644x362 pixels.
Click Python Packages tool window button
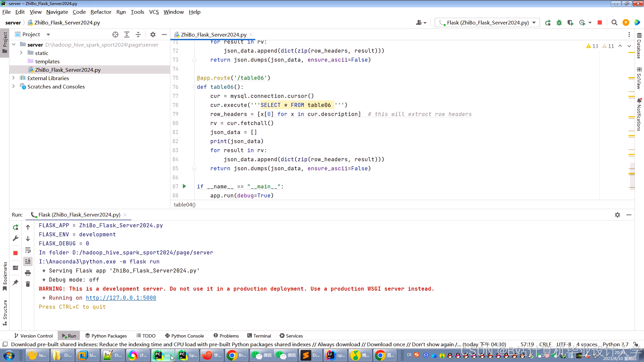[106, 336]
